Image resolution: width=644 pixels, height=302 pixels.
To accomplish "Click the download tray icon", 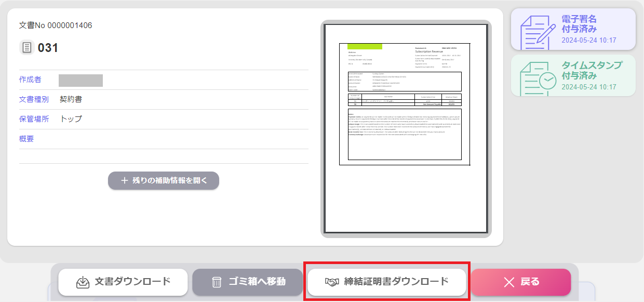I will [x=83, y=282].
